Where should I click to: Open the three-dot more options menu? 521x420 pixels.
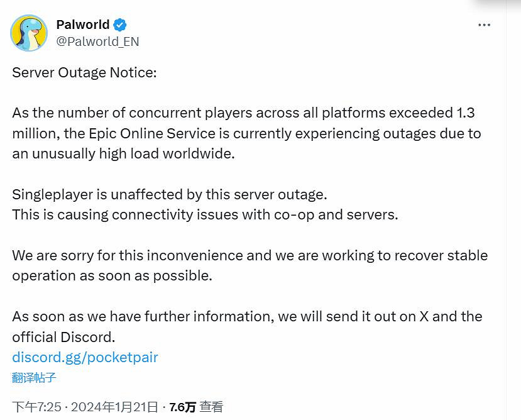pos(484,25)
